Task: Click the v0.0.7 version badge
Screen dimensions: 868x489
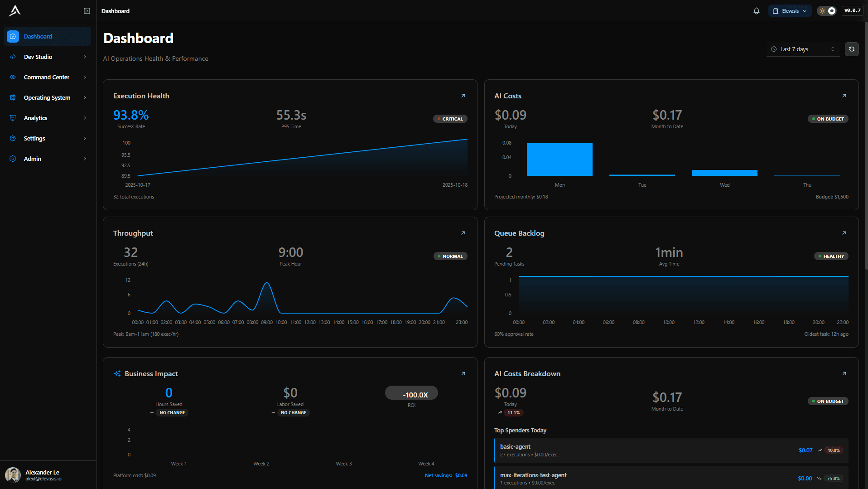Action: 852,10
